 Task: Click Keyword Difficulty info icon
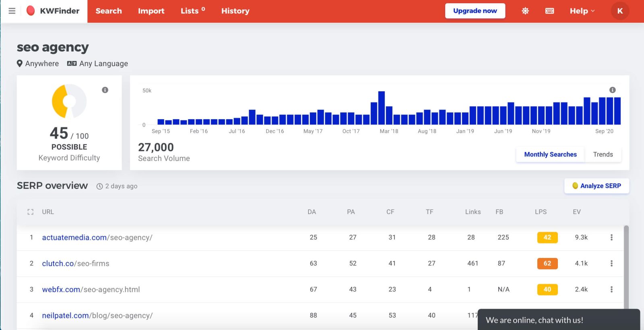pyautogui.click(x=105, y=90)
